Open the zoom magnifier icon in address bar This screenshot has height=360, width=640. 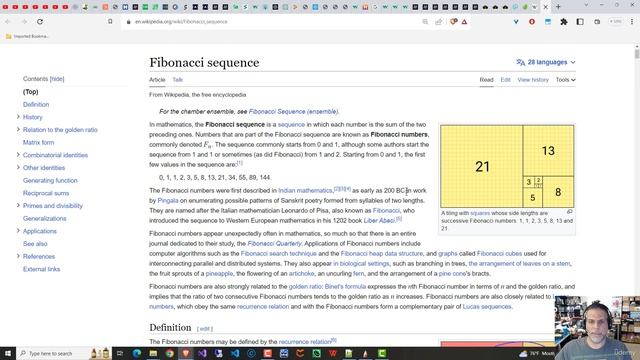point(425,22)
